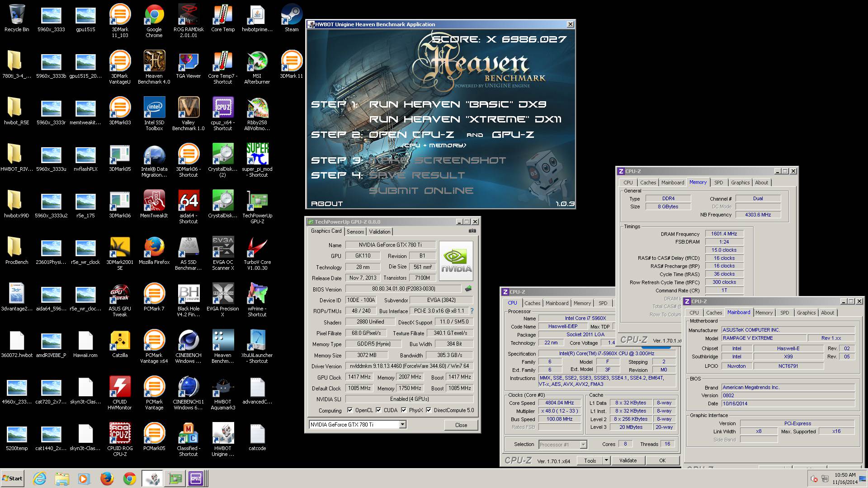Click the GPU-Z Name field showing GTX 780 Ti

pos(391,245)
